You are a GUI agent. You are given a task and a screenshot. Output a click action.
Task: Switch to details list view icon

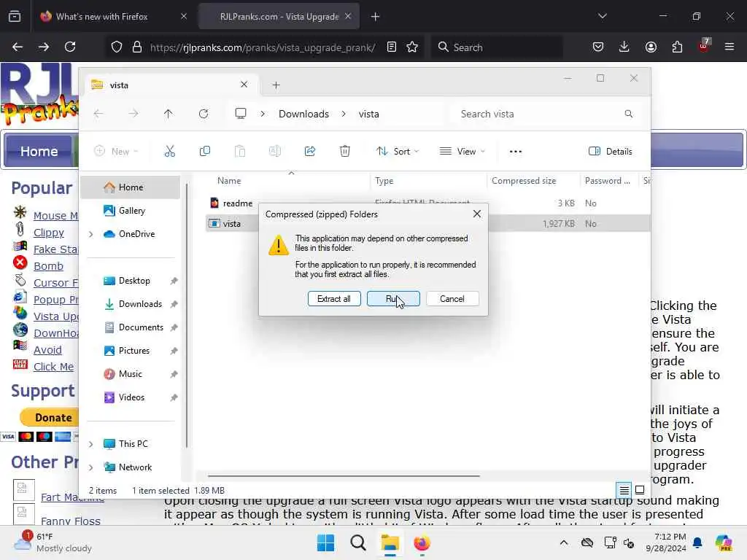[624, 489]
